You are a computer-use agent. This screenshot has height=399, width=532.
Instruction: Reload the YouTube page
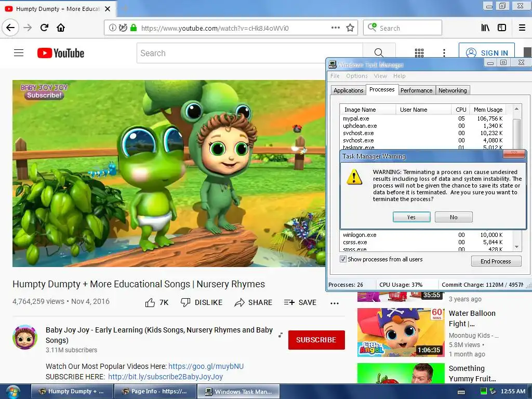tap(44, 28)
